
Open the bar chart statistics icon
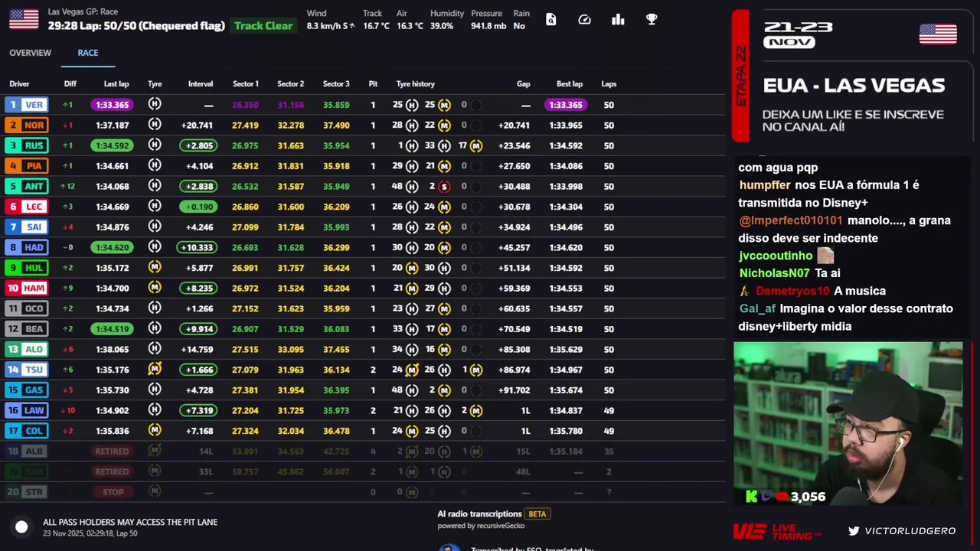click(618, 20)
